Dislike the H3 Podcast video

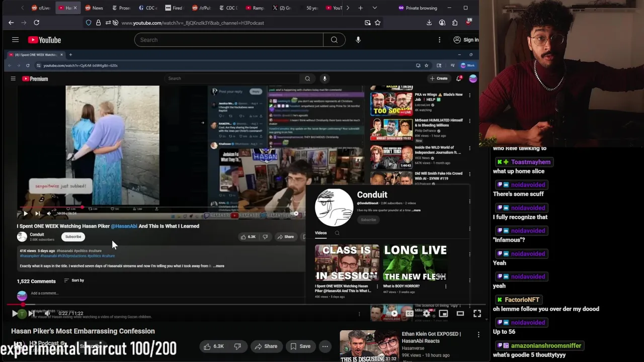(x=237, y=346)
